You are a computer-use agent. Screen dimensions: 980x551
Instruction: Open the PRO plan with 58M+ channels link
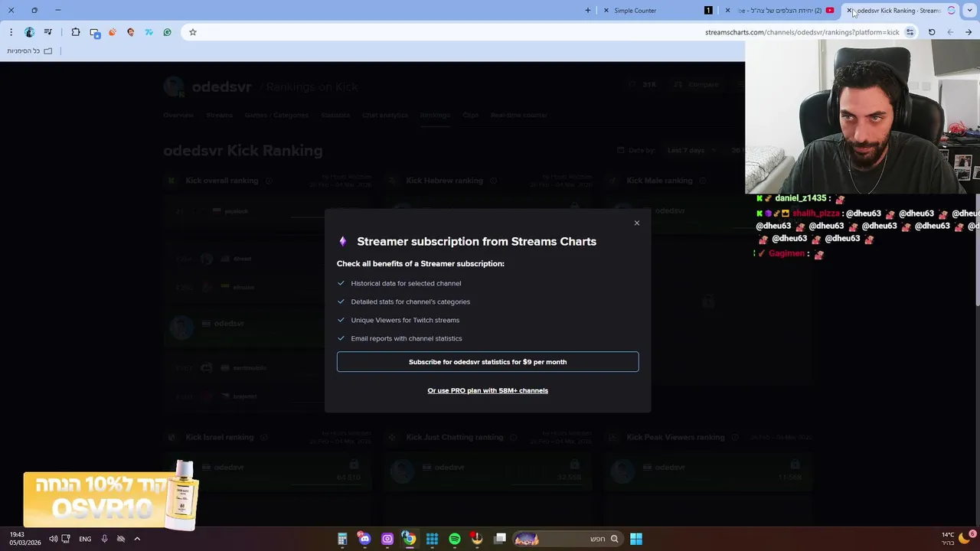point(488,390)
